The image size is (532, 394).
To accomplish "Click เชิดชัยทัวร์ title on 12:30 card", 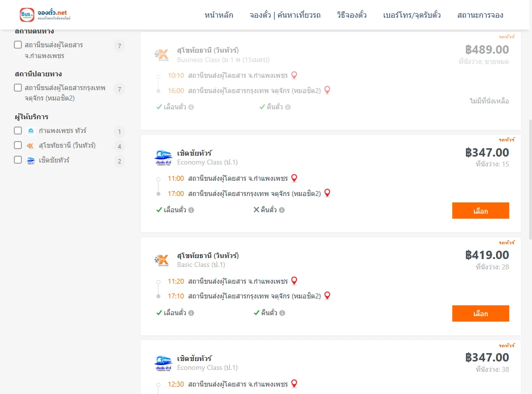I will tap(195, 359).
